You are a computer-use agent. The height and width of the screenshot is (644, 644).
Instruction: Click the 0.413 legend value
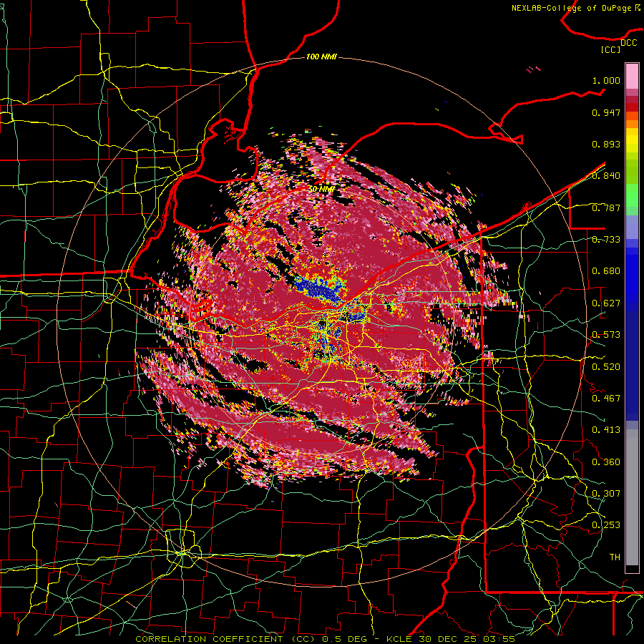606,430
